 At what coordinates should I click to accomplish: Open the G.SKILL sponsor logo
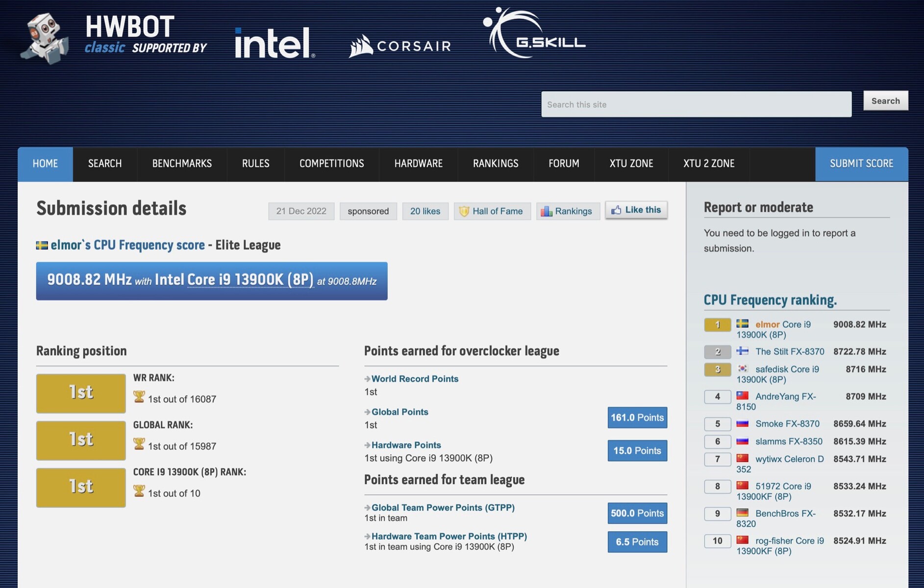pos(534,33)
